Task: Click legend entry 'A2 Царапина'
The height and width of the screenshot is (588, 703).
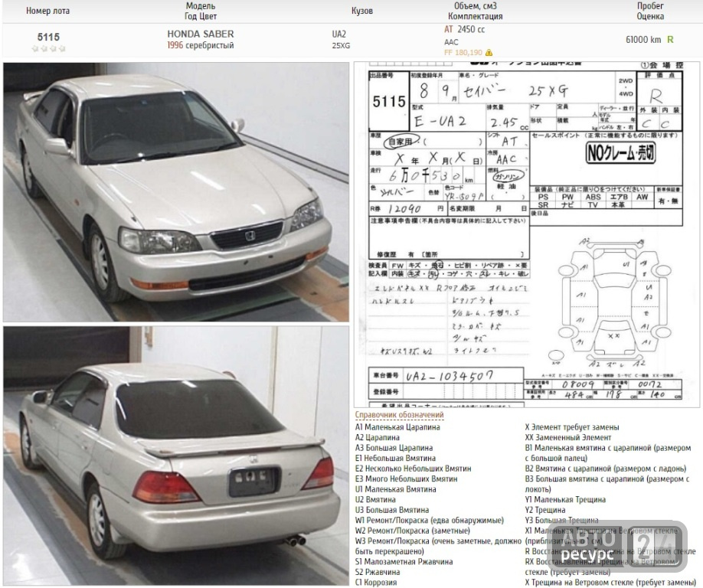Action: (377, 437)
